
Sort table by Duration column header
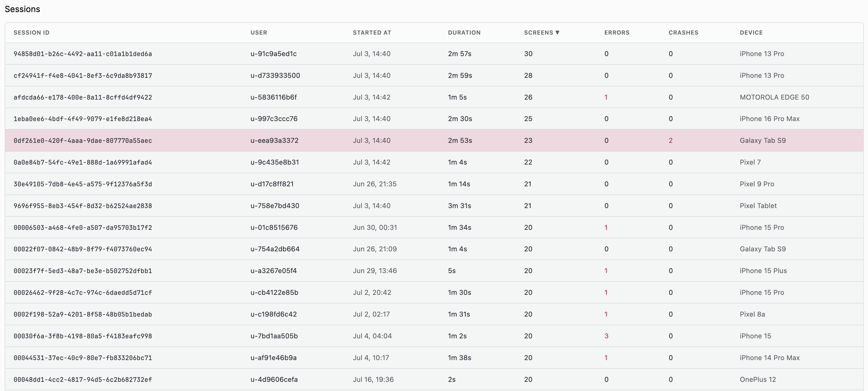point(464,32)
